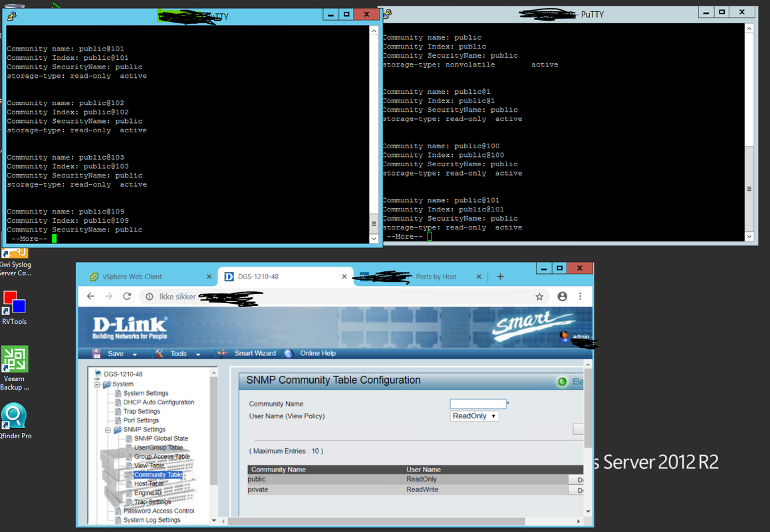Go back in browser
Screen dimensions: 770x532
point(90,296)
